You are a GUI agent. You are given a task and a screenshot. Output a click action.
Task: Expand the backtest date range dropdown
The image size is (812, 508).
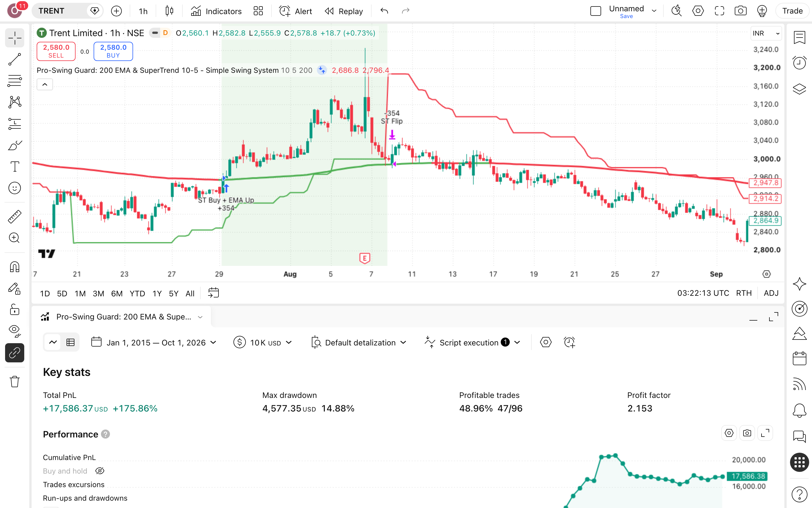point(154,342)
